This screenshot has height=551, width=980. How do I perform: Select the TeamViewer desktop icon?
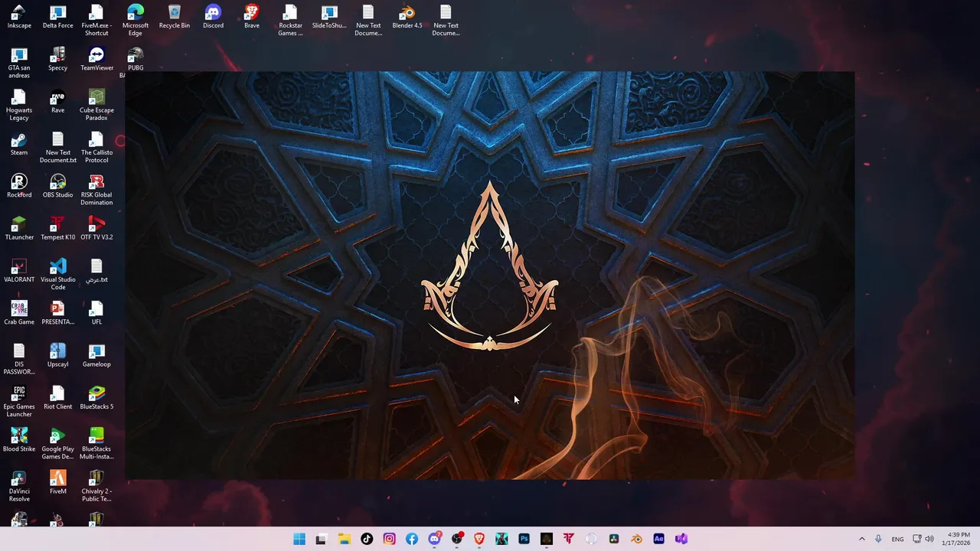[96, 59]
